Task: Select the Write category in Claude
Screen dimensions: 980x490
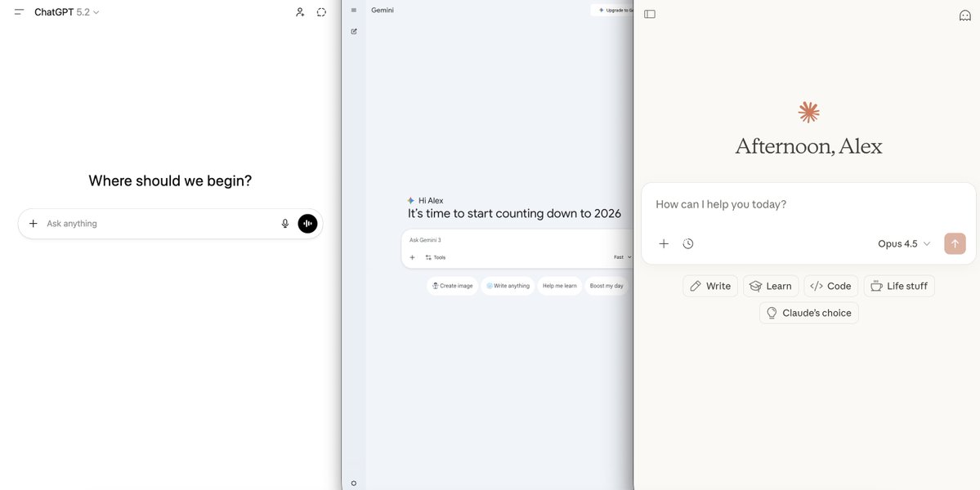Action: (710, 286)
